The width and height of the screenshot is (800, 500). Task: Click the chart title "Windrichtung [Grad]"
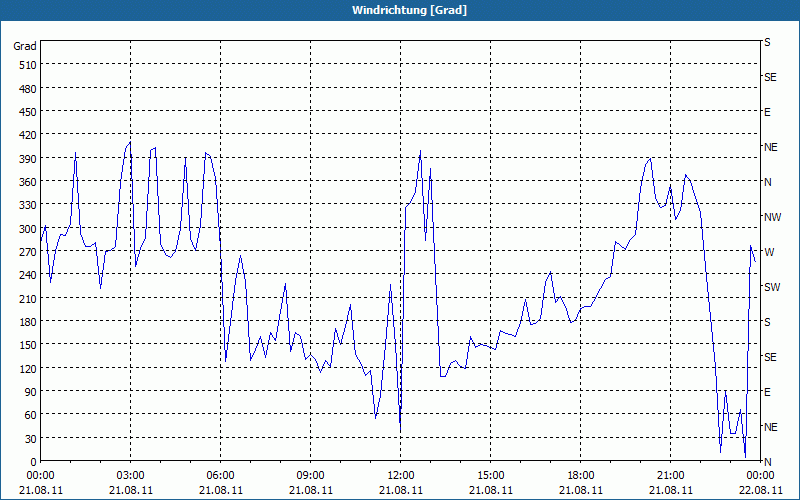pyautogui.click(x=409, y=10)
